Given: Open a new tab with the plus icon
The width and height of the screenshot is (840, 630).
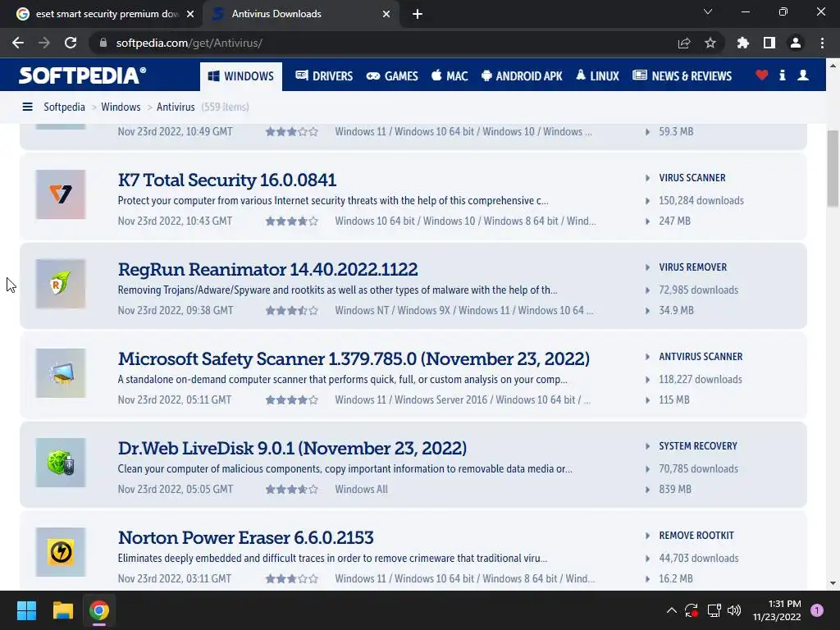Looking at the screenshot, I should tap(418, 14).
